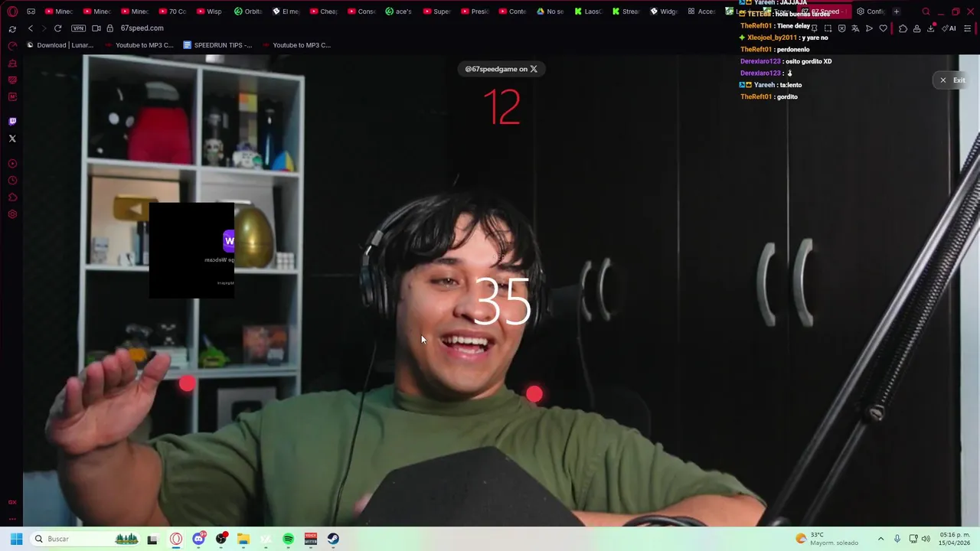Add page to bookmarks heart icon

tap(883, 28)
